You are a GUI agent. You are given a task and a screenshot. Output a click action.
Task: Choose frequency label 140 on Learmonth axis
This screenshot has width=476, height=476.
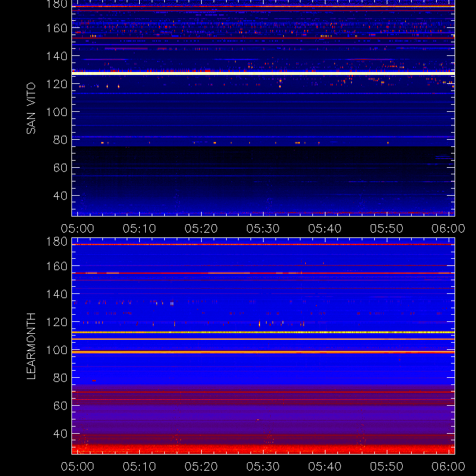pyautogui.click(x=57, y=294)
